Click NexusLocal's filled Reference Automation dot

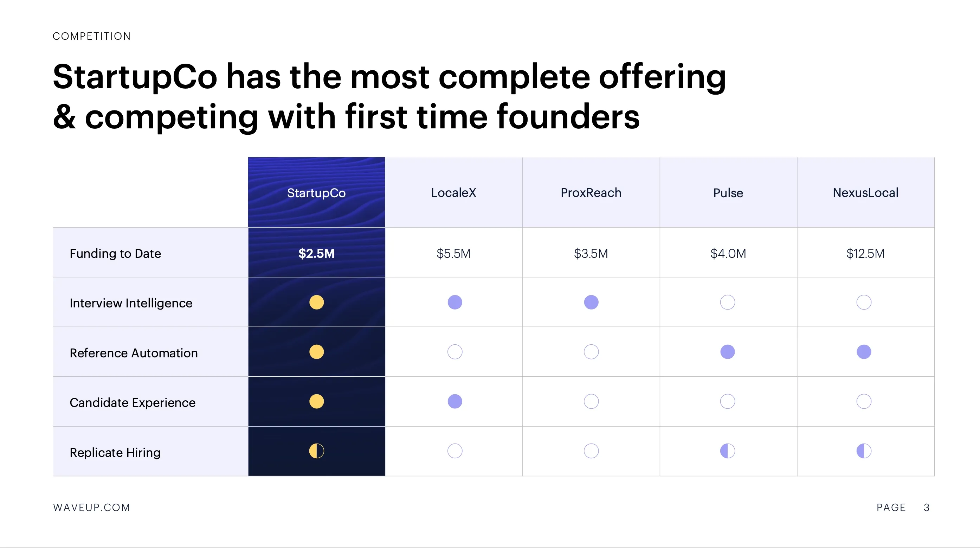864,352
